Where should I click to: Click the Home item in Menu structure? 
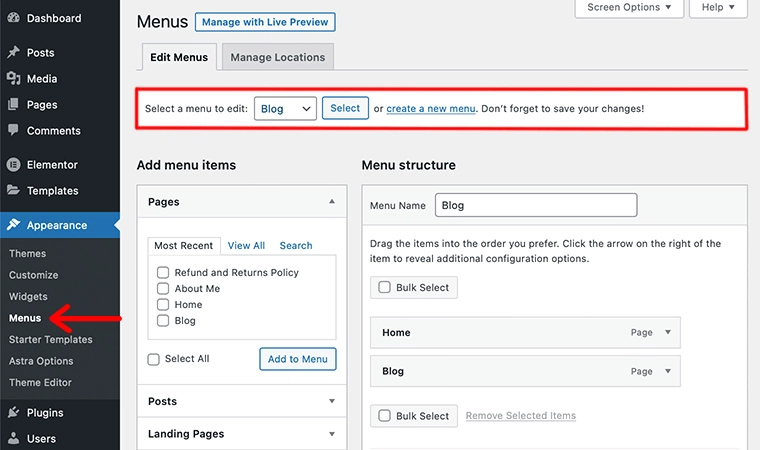525,332
